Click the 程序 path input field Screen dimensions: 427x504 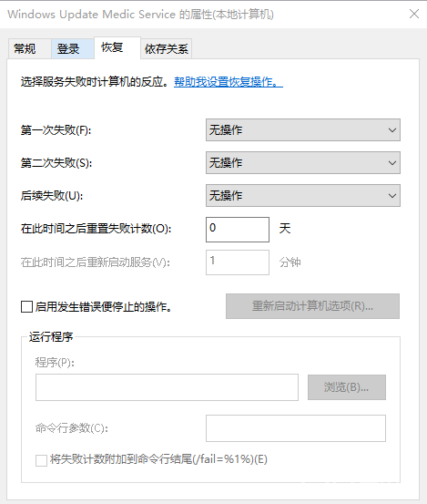point(167,387)
